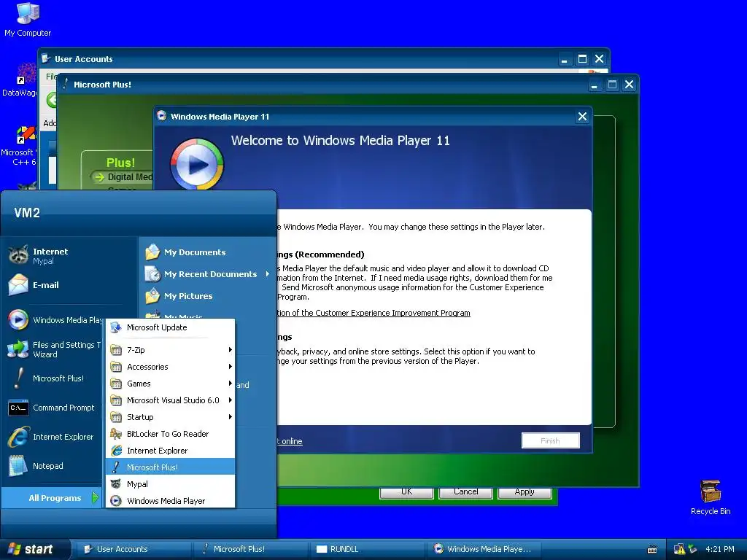This screenshot has height=560, width=747.
Task: Click Finish button in Media Player setup
Action: 550,440
